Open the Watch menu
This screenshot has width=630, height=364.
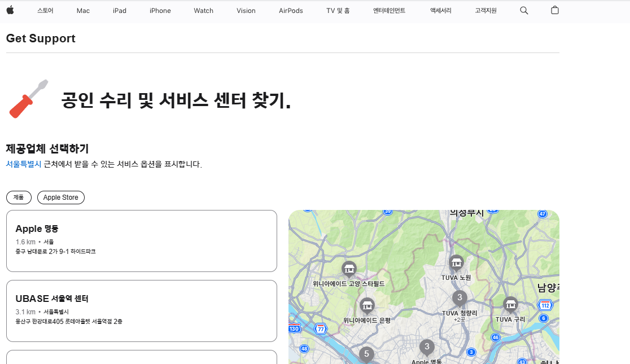(204, 11)
